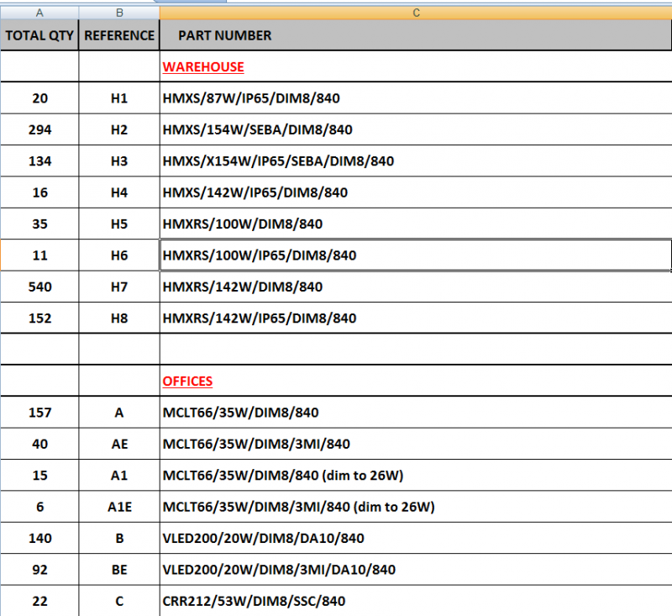Viewport: 672px width, 616px height.
Task: Select cell VLED200/20W/DIM8/3MI/DA10/840
Action: (416, 569)
